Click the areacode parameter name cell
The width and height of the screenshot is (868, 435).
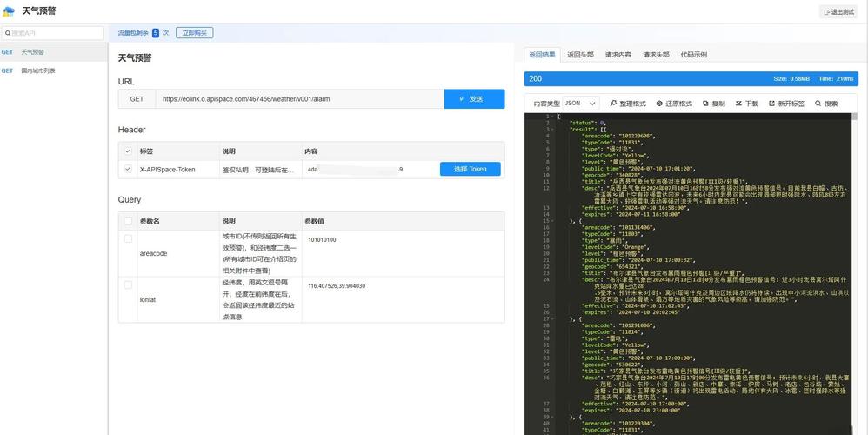pyautogui.click(x=153, y=253)
